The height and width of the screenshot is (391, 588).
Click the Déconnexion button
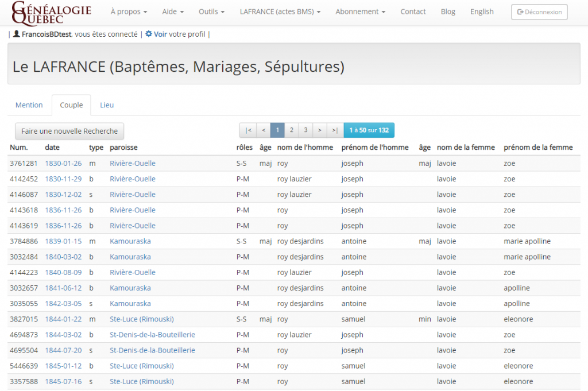[539, 12]
